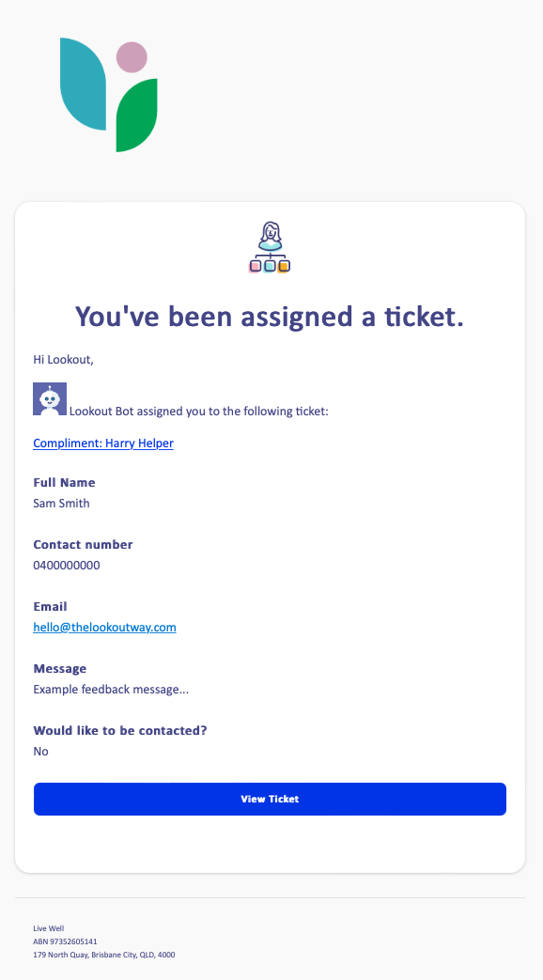
Task: Click the contact number 0400000000
Action: coord(67,565)
